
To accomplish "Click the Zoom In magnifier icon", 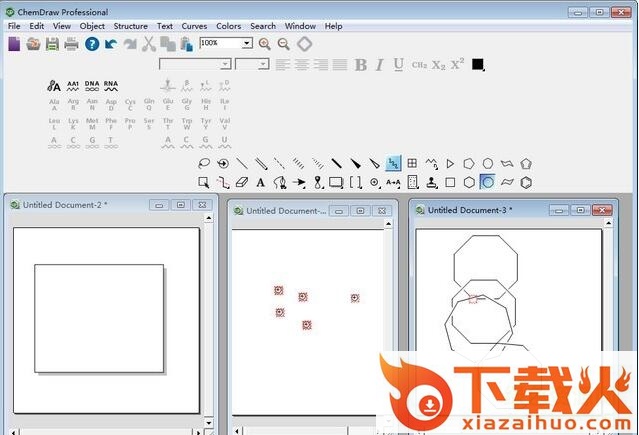I will (x=265, y=44).
